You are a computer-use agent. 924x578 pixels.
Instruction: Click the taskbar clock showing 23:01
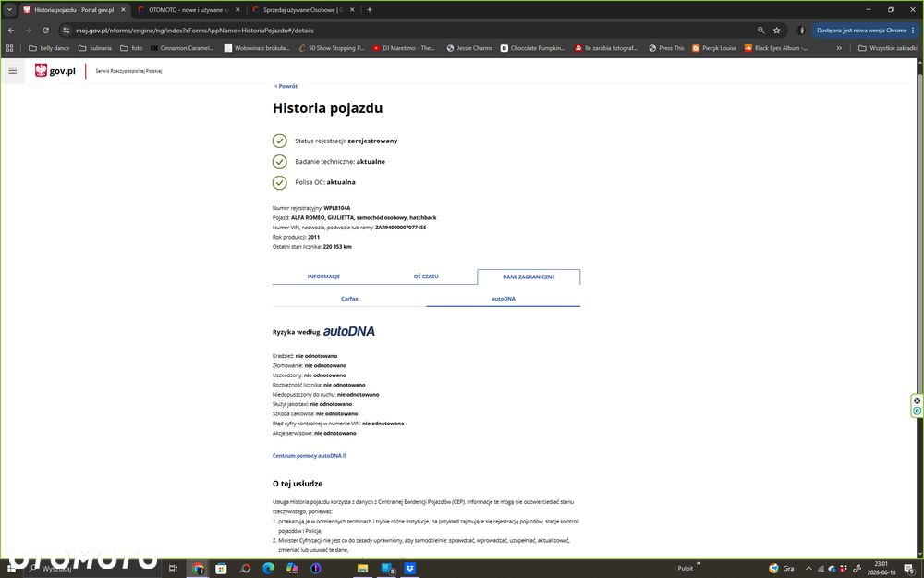881,568
